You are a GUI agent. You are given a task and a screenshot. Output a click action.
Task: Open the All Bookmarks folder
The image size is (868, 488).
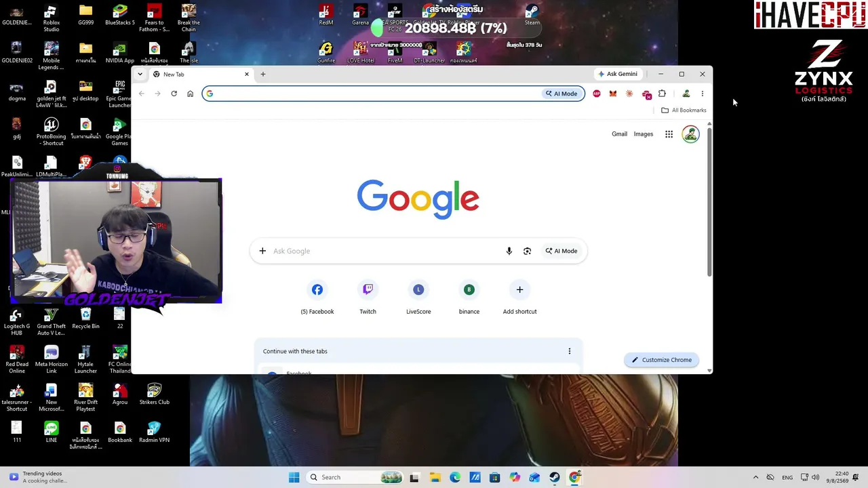coord(684,110)
